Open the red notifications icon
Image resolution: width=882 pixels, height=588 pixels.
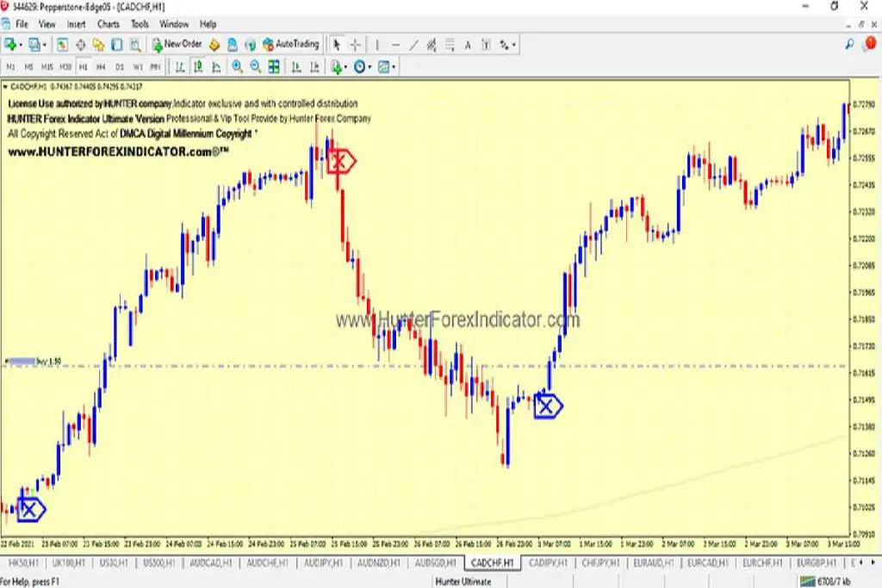pyautogui.click(x=870, y=44)
